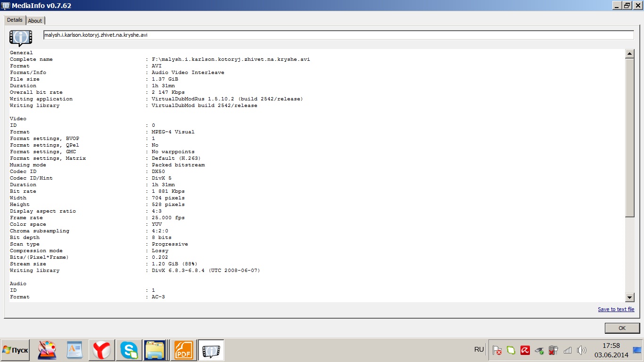Click the '1 881 Kbps' video bit rate
The width and height of the screenshot is (644, 362).
point(168,191)
